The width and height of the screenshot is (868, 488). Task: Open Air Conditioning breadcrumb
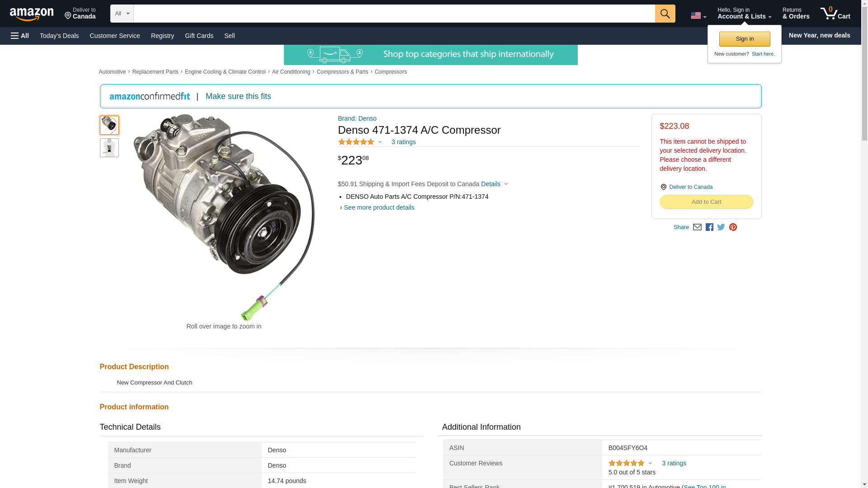[291, 72]
